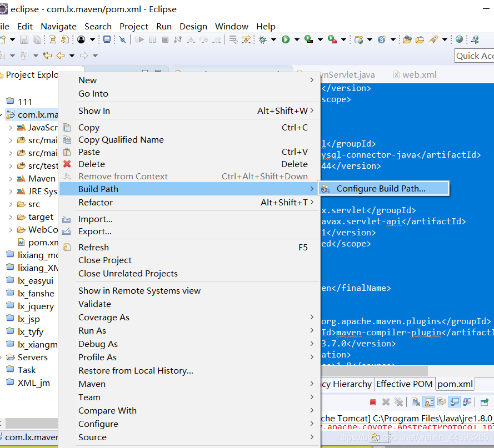The image size is (494, 448).
Task: Click Restore from Local History...
Action: point(189,370)
